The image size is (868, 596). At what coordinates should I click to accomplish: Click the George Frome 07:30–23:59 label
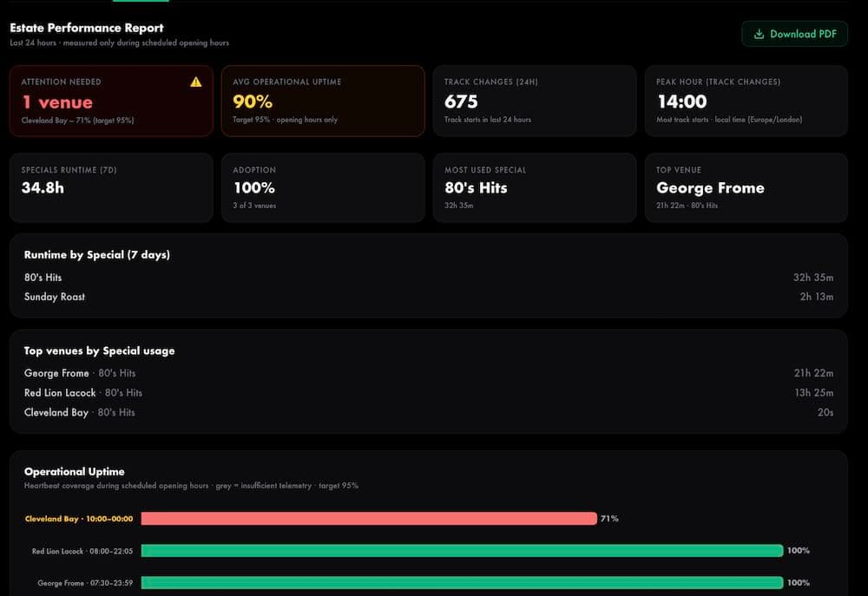click(85, 583)
